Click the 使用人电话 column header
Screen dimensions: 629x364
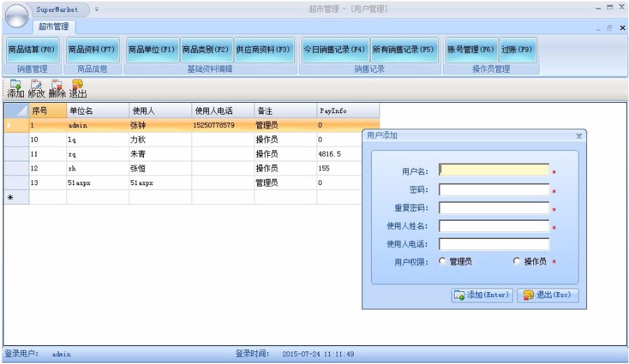(223, 110)
